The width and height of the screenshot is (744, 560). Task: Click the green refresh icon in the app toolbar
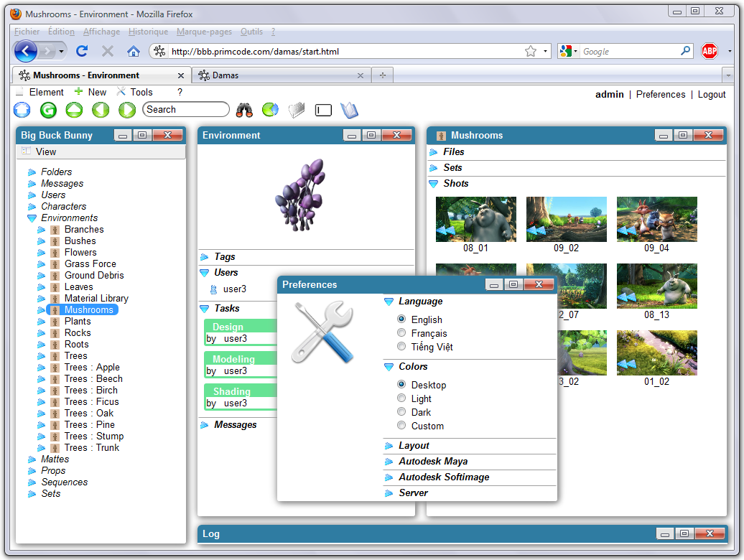(48, 110)
